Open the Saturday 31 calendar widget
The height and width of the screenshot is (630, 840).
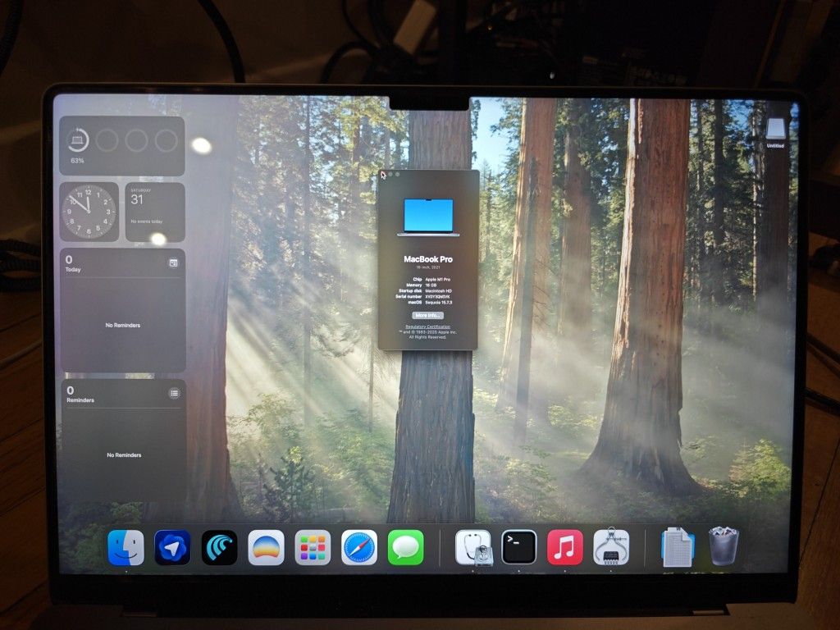point(154,212)
